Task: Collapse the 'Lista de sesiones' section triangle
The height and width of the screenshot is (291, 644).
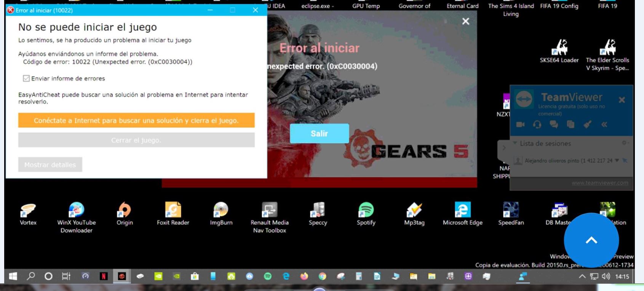Action: (x=515, y=143)
